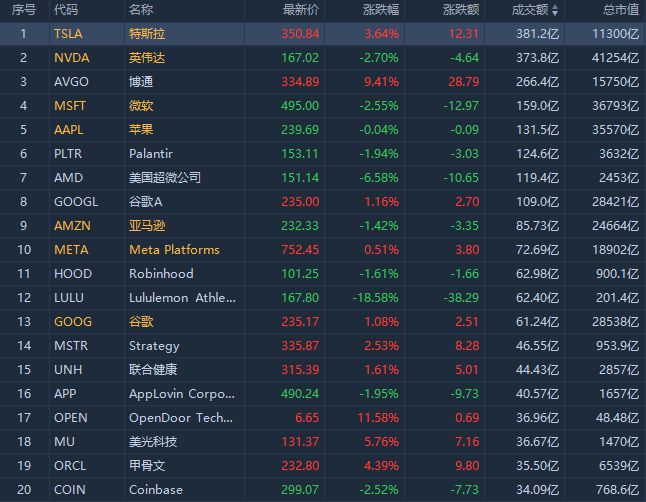Select the AVGO ticker code

click(x=71, y=82)
